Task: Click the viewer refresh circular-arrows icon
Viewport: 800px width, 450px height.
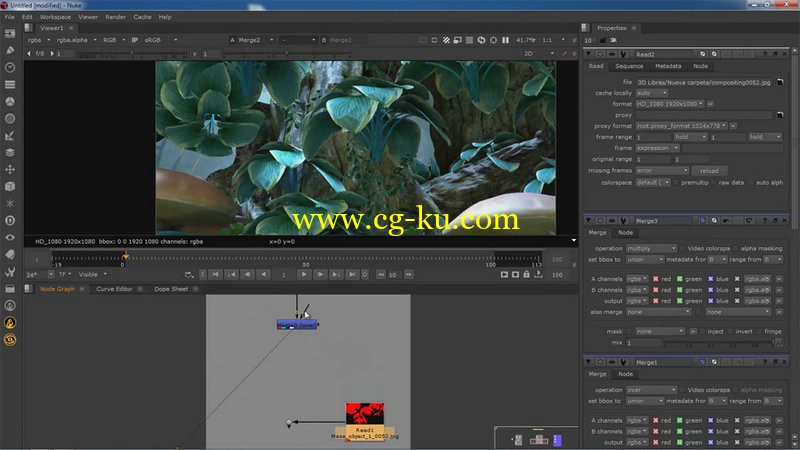Action: tap(481, 40)
